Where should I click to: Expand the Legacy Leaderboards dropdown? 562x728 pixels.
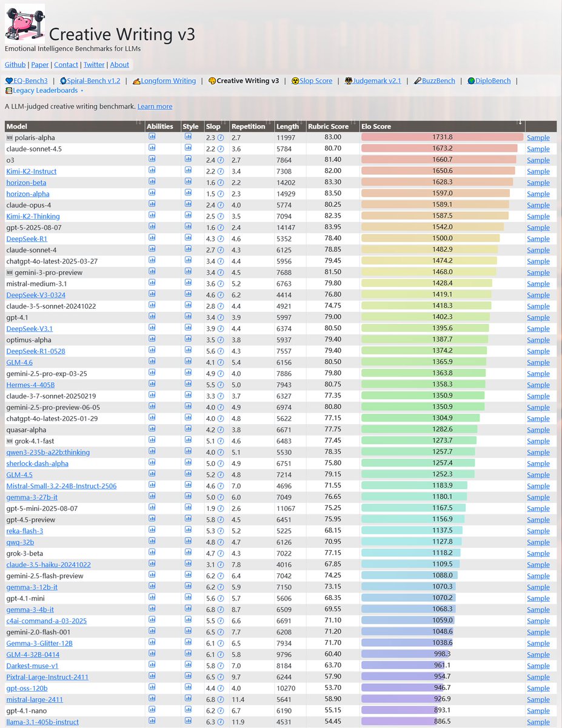pyautogui.click(x=44, y=90)
